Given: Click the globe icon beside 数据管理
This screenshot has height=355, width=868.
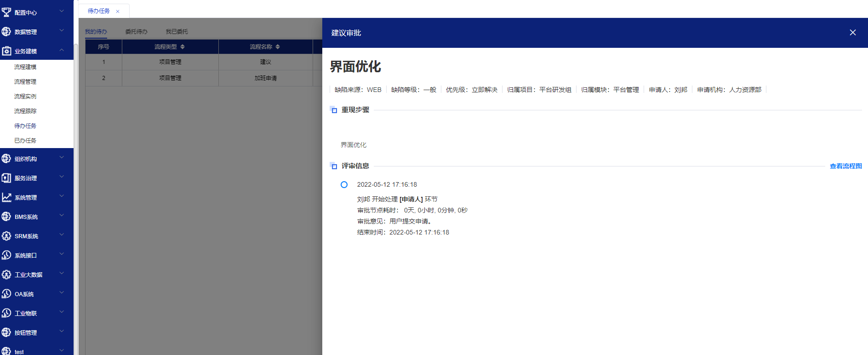Looking at the screenshot, I should [x=6, y=32].
